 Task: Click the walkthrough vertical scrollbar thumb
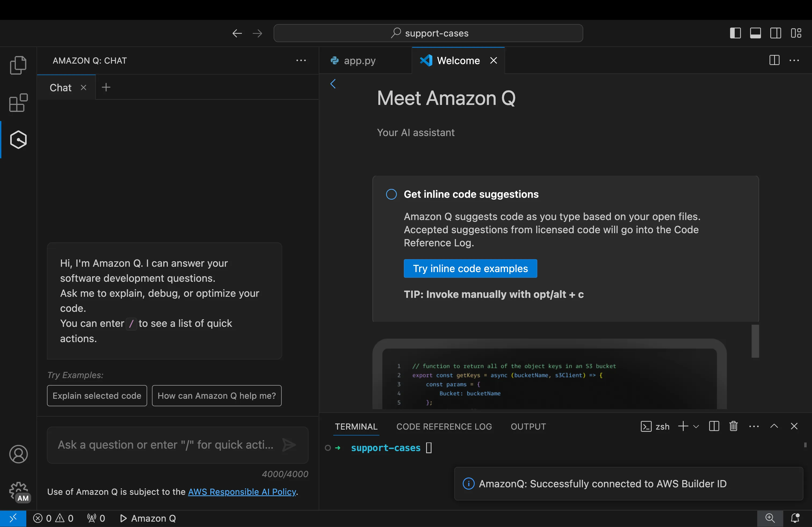point(755,341)
